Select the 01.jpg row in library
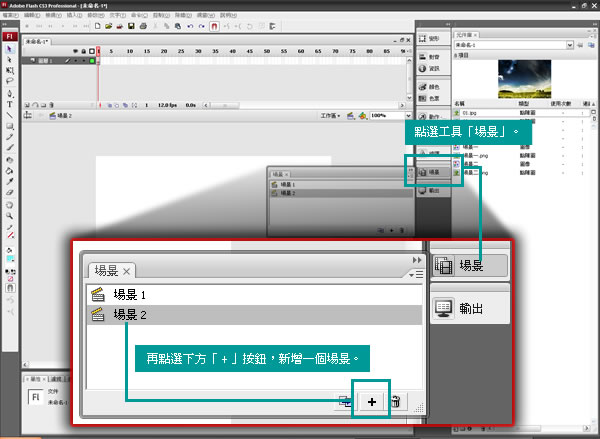 pyautogui.click(x=523, y=113)
